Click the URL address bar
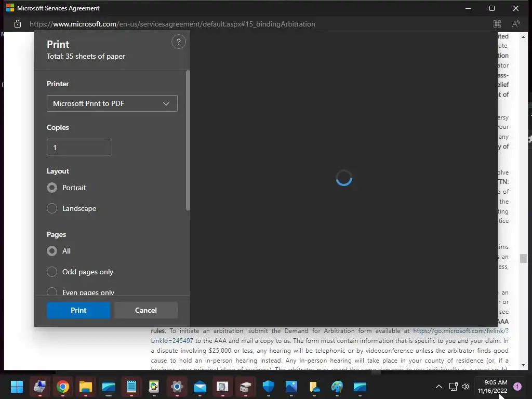The height and width of the screenshot is (399, 532). (172, 24)
